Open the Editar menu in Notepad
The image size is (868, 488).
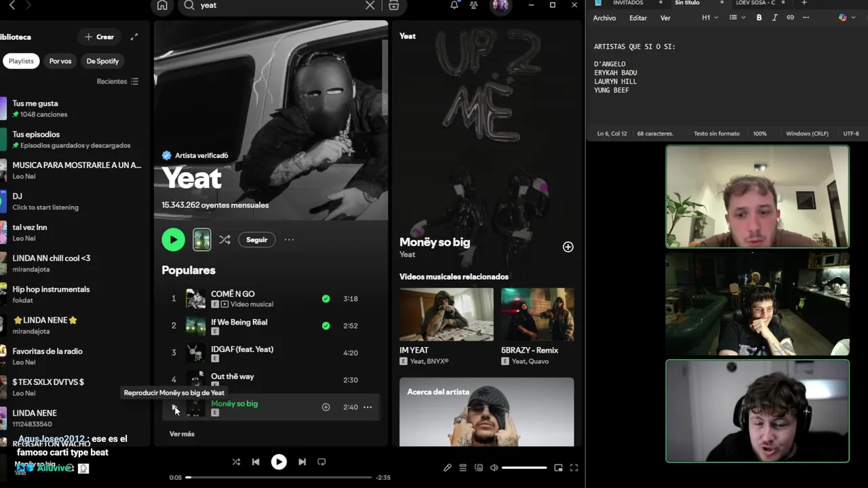[x=638, y=18]
